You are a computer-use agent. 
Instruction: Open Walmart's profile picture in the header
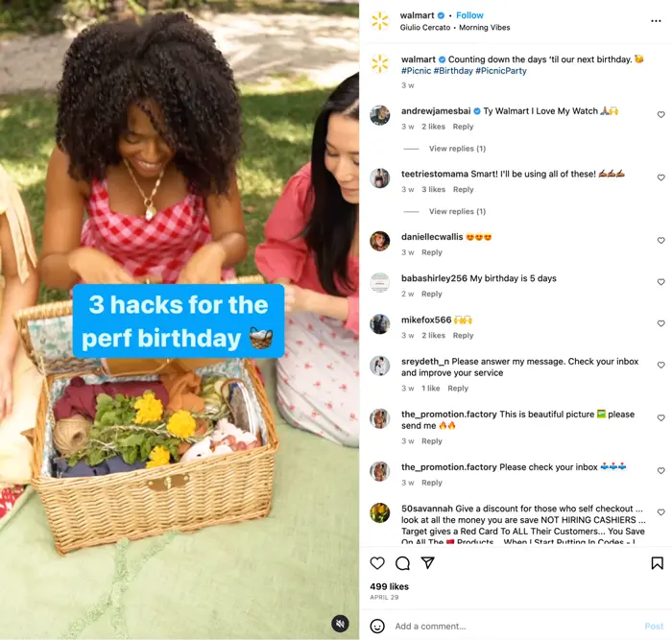pyautogui.click(x=380, y=21)
